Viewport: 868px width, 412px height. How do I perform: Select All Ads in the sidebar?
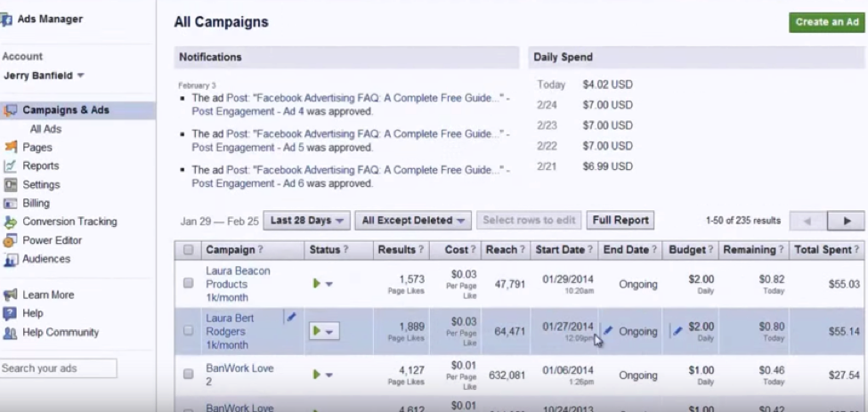[45, 129]
